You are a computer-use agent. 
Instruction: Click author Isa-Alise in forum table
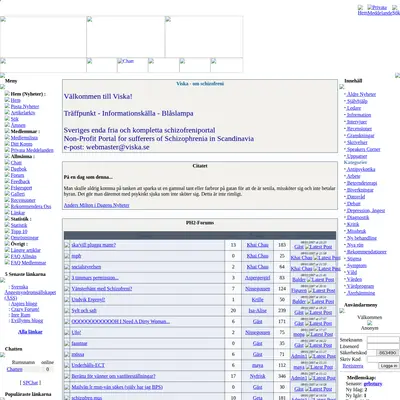pyautogui.click(x=257, y=310)
